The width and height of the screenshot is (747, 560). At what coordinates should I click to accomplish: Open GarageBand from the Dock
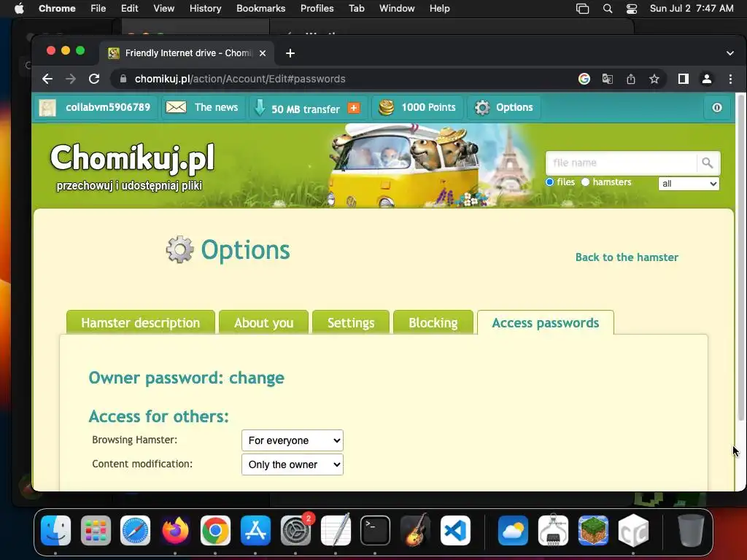coord(415,531)
